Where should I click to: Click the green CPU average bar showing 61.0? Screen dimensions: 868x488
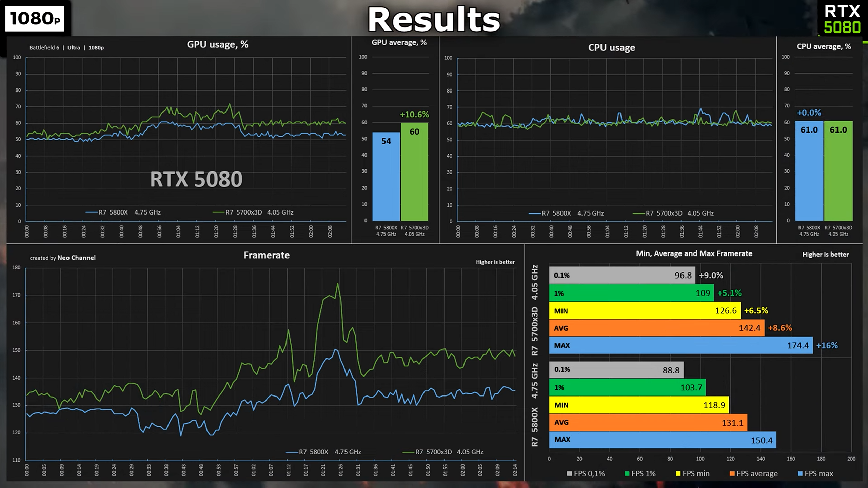tap(838, 171)
